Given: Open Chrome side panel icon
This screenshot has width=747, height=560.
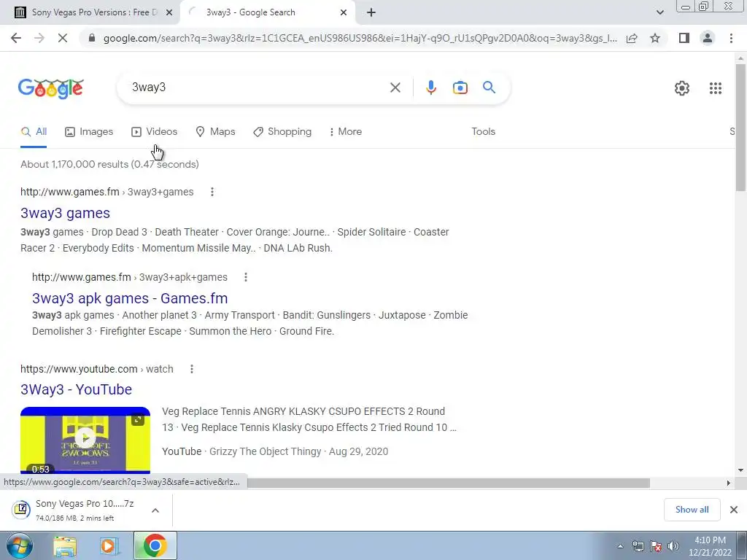Looking at the screenshot, I should pyautogui.click(x=684, y=38).
